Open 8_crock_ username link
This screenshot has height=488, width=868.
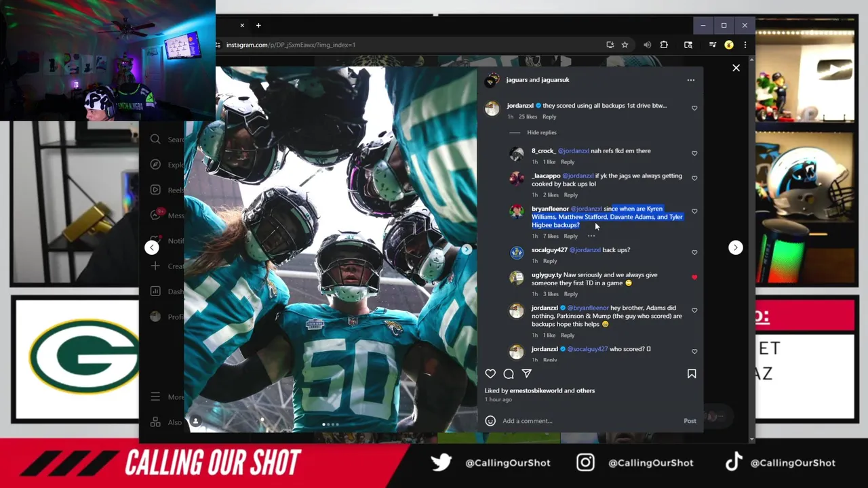pos(543,151)
